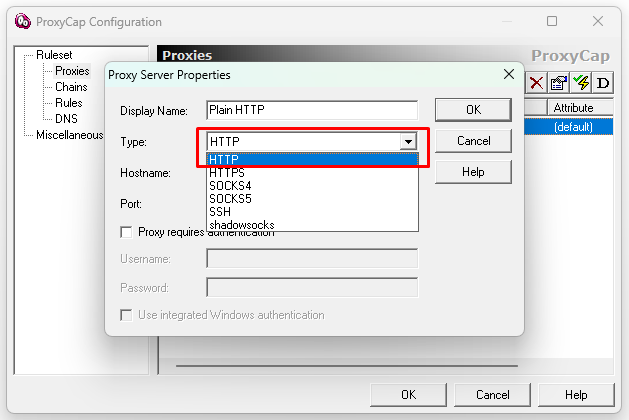Choose HTTPS in the Type list
The image size is (629, 420).
coord(312,173)
